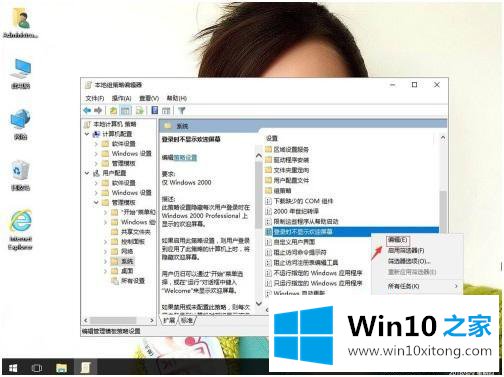Collapse the 用户配置 tree node

[x=87, y=173]
